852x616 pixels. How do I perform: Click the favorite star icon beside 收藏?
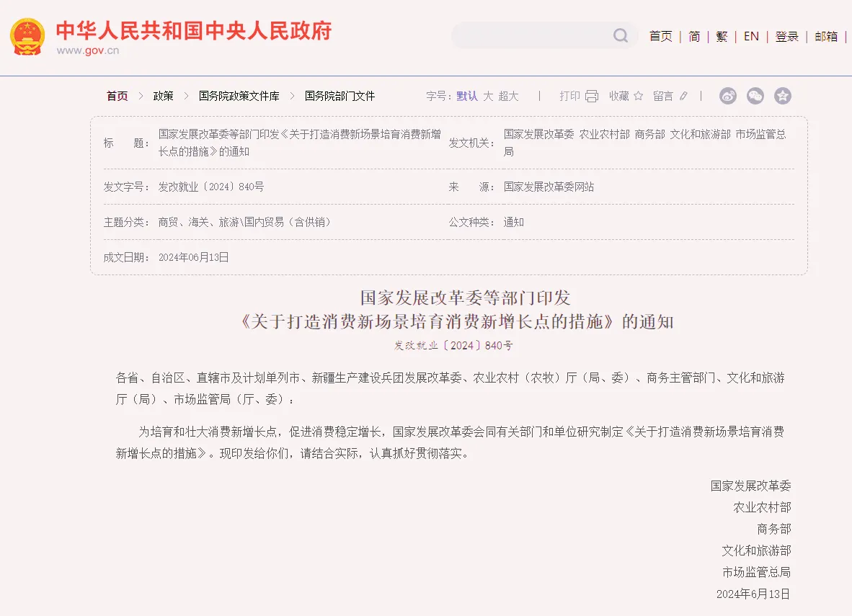click(639, 96)
